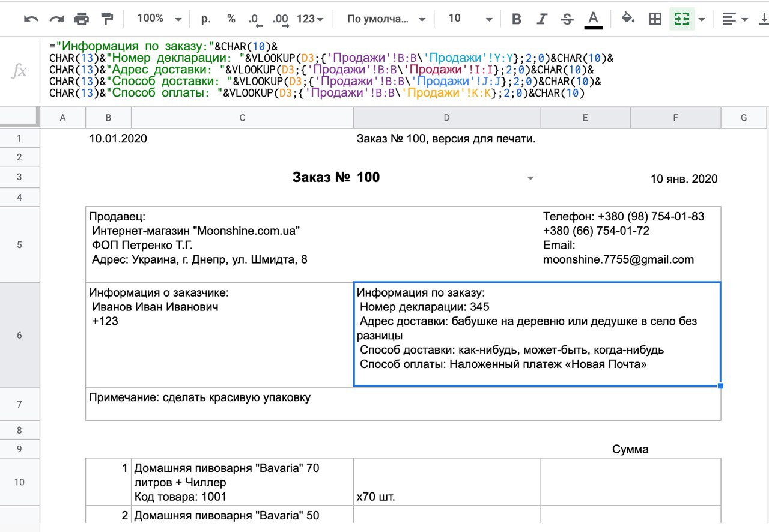Click the merge cells icon
The width and height of the screenshot is (769, 532).
pyautogui.click(x=681, y=19)
